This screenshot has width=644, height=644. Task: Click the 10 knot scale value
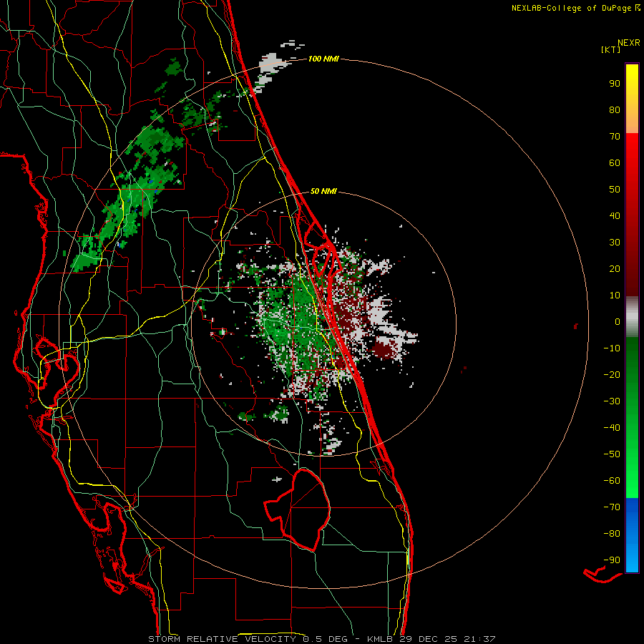(x=615, y=296)
